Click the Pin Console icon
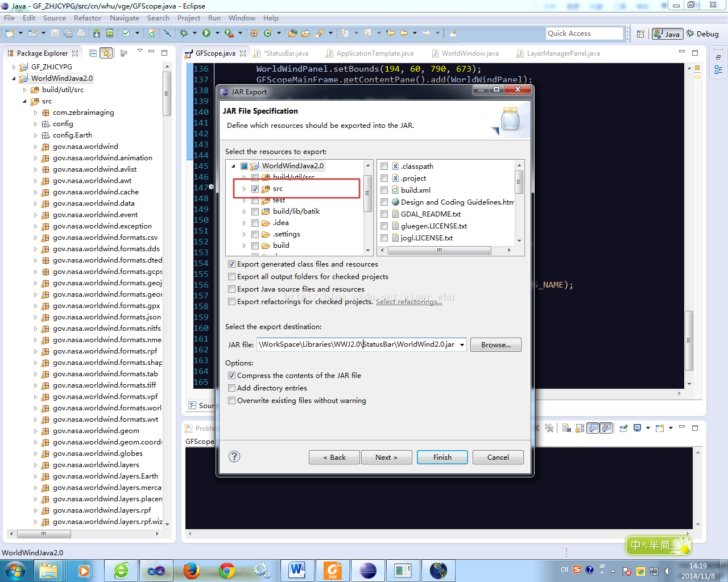 point(623,428)
